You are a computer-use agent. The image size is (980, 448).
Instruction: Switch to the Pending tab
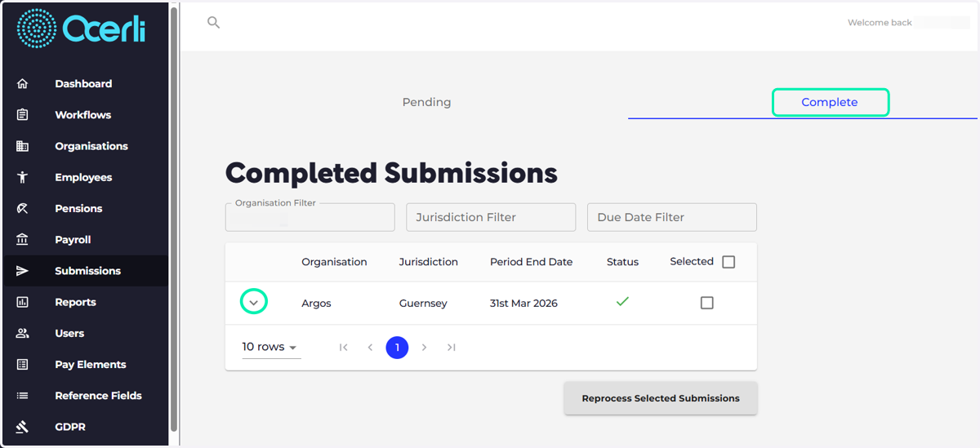(426, 102)
